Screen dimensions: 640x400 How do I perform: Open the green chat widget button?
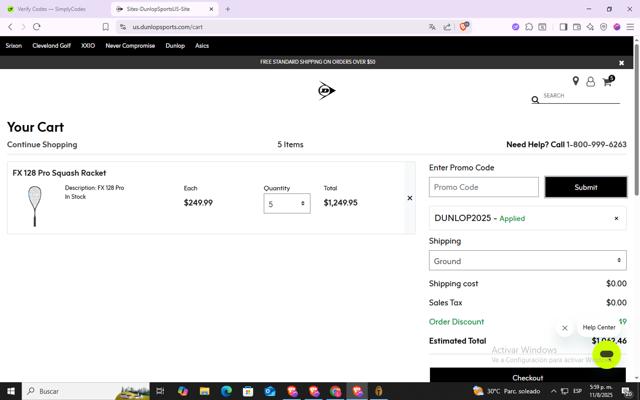click(607, 354)
